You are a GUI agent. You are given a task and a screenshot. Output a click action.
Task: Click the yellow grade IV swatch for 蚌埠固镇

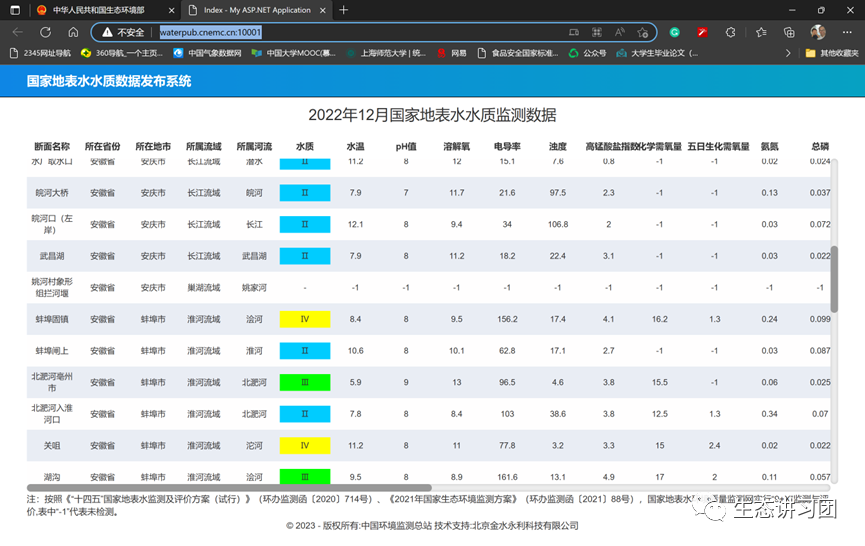click(305, 319)
